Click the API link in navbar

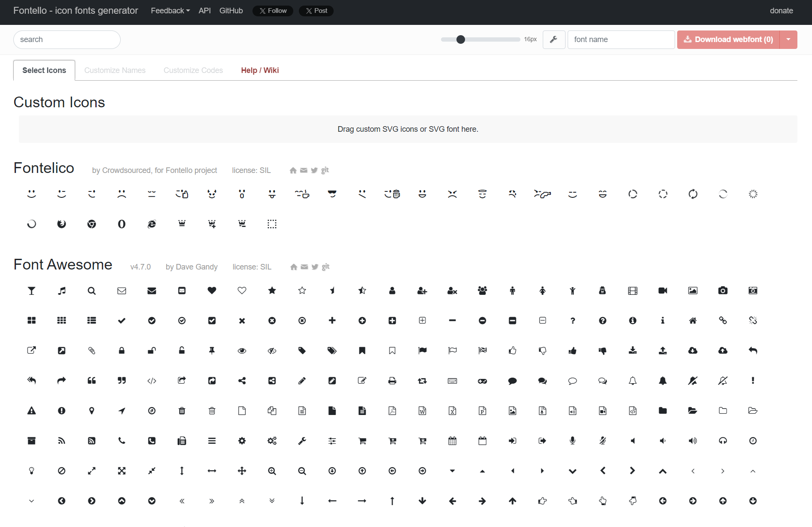(x=205, y=11)
